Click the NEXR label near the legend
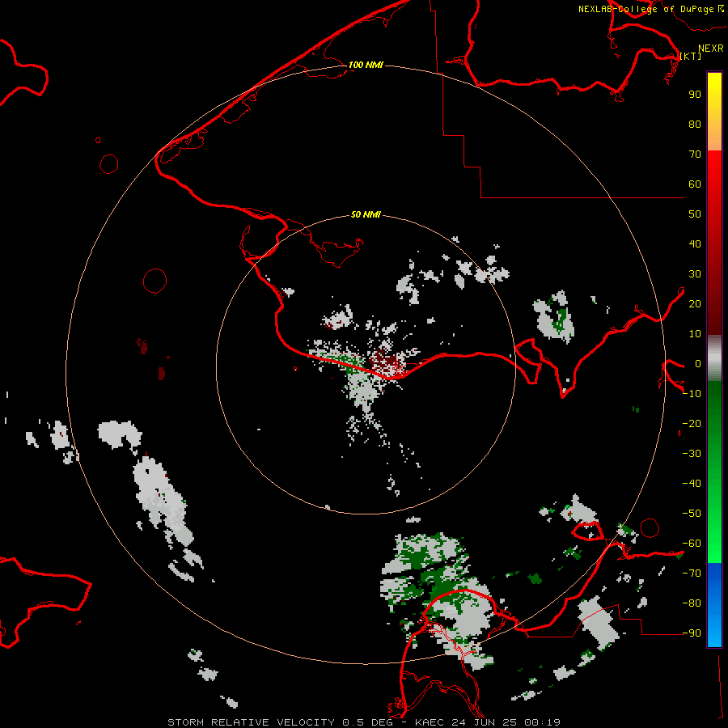Image resolution: width=728 pixels, height=728 pixels. click(x=711, y=49)
